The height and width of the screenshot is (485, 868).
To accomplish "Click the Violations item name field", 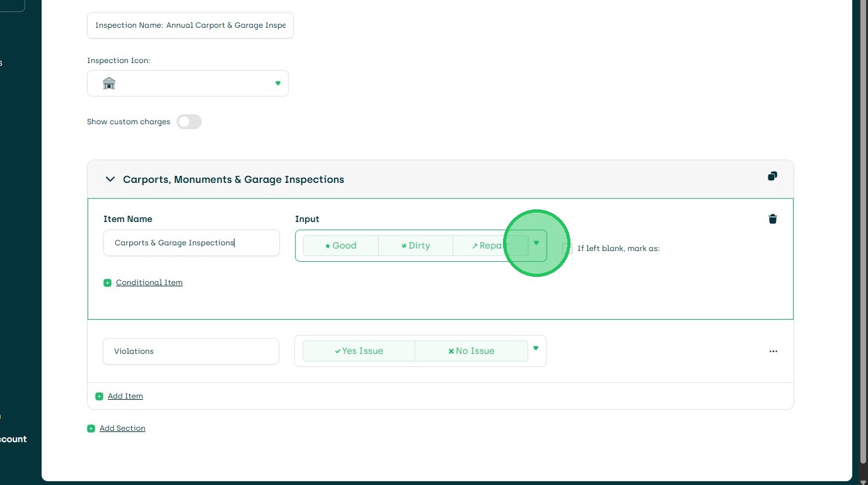I will coord(190,351).
